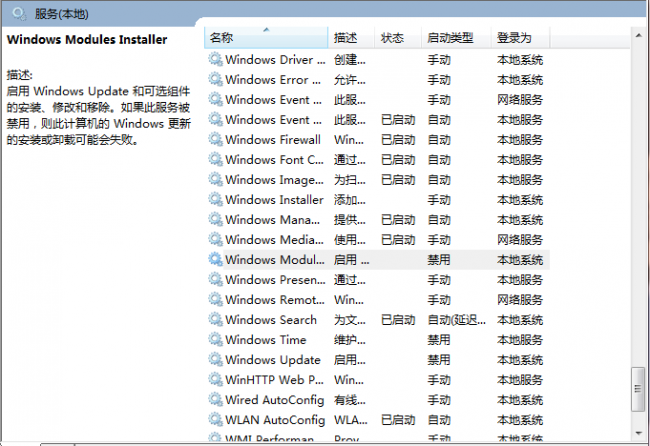The width and height of the screenshot is (650, 446).
Task: Select the Windows Mana... service name
Action: [272, 220]
